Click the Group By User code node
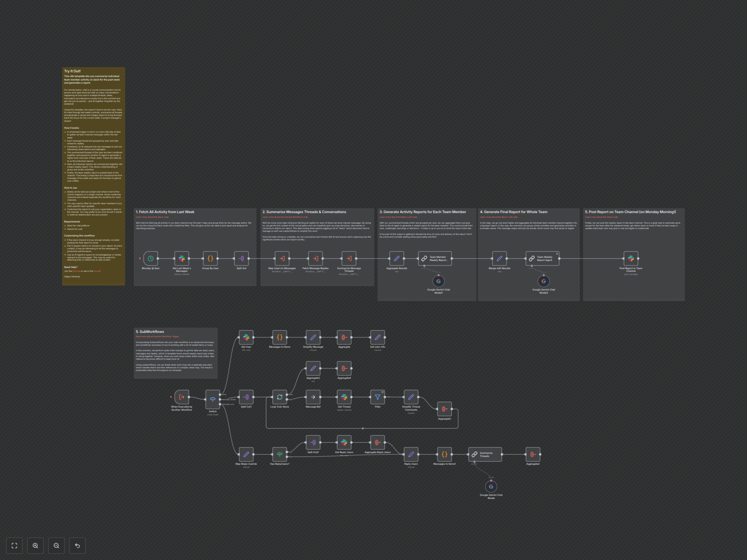 click(x=210, y=259)
